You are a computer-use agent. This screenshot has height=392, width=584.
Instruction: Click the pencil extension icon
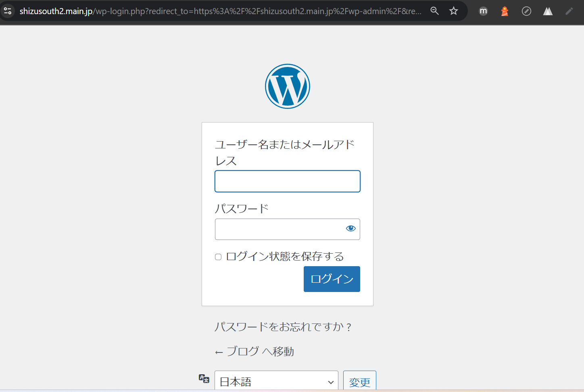coord(569,11)
